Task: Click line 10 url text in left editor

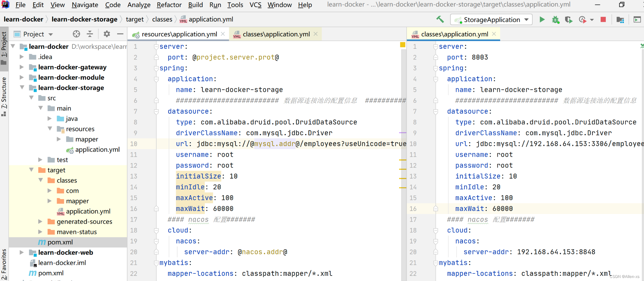Action: click(291, 144)
